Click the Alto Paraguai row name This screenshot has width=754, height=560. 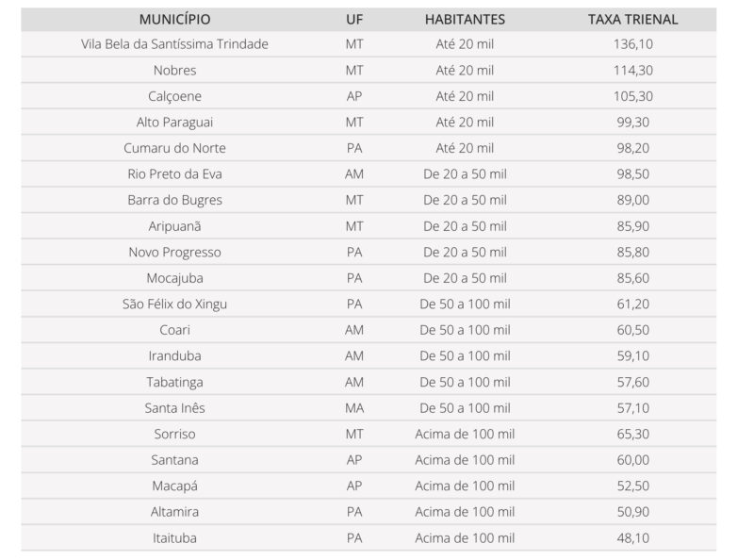pos(174,123)
